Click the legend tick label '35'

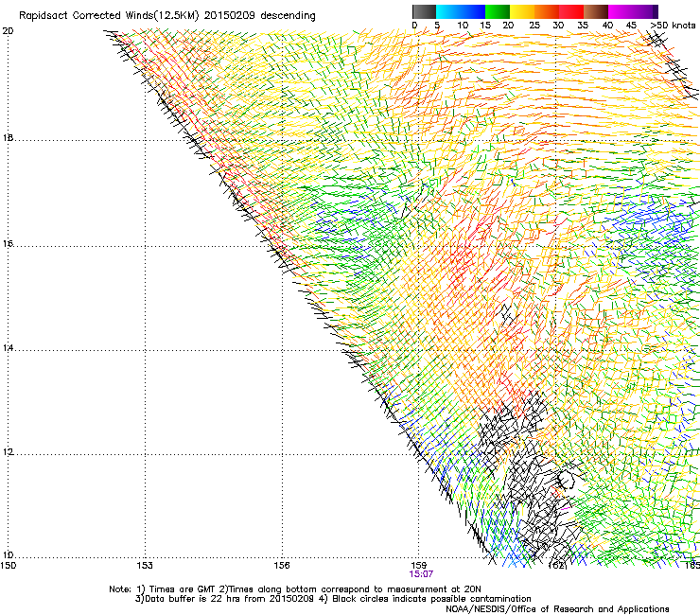point(583,25)
